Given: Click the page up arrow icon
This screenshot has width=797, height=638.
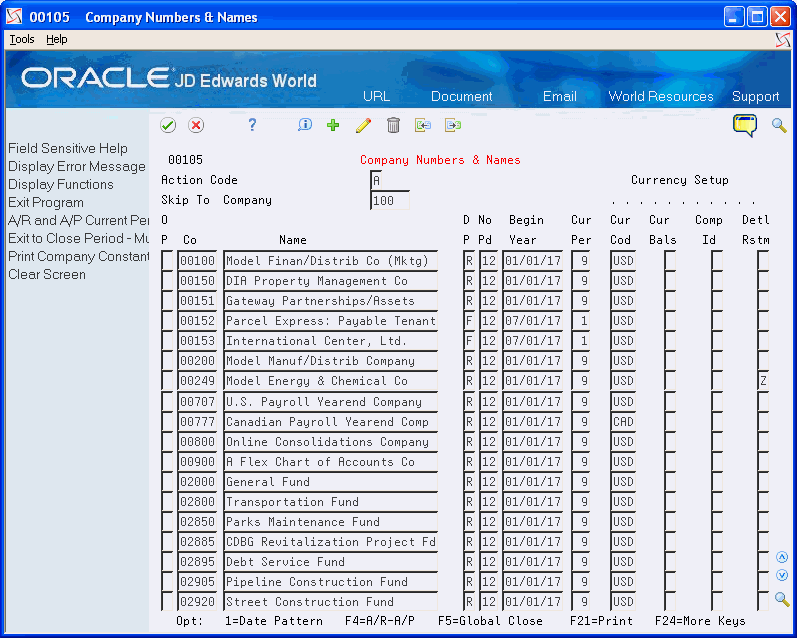Looking at the screenshot, I should (782, 557).
